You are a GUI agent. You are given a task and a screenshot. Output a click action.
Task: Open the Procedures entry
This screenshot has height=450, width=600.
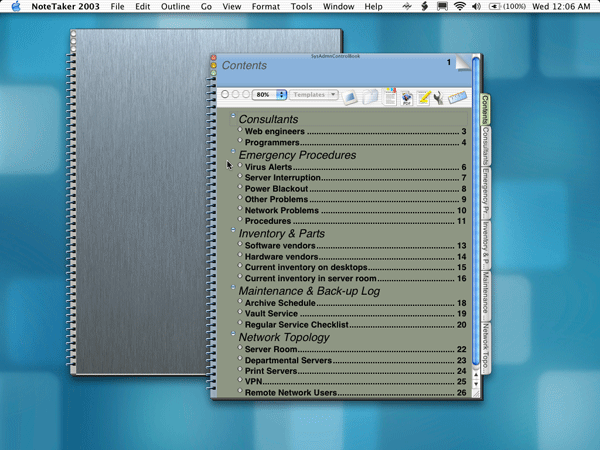click(355, 221)
